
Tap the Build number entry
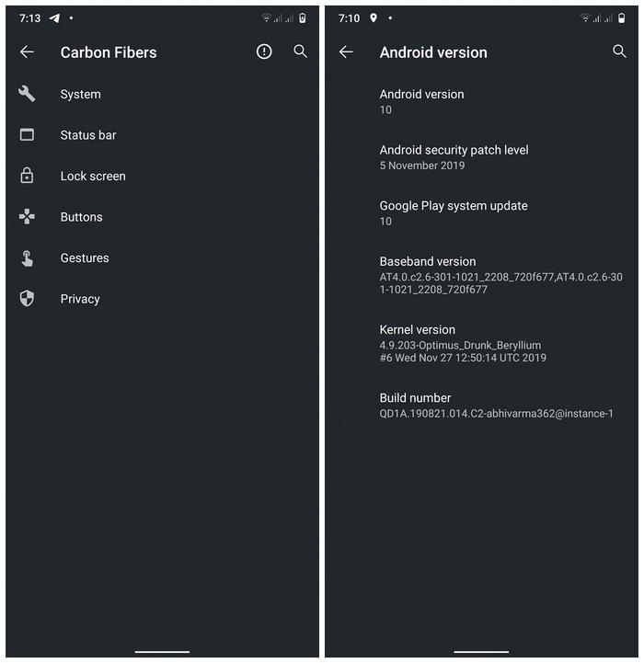click(481, 406)
